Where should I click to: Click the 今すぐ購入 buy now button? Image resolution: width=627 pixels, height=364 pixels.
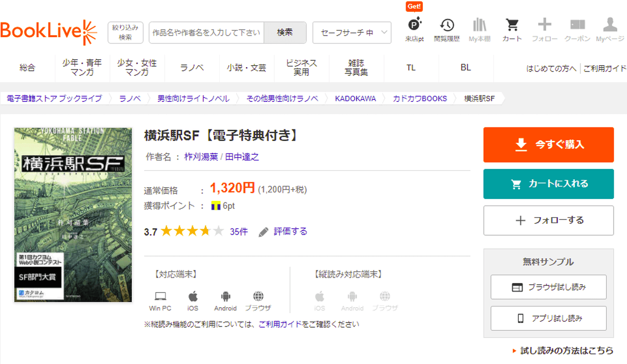[x=548, y=145]
